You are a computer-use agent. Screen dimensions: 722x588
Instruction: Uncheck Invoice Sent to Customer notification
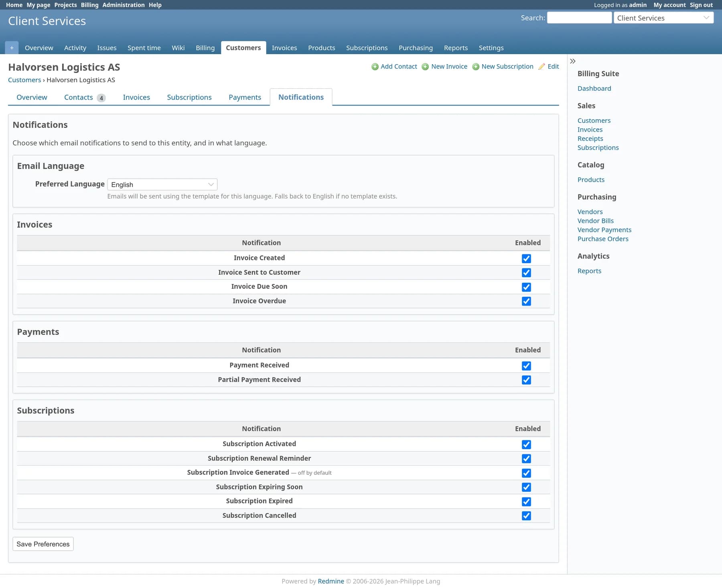click(x=526, y=273)
